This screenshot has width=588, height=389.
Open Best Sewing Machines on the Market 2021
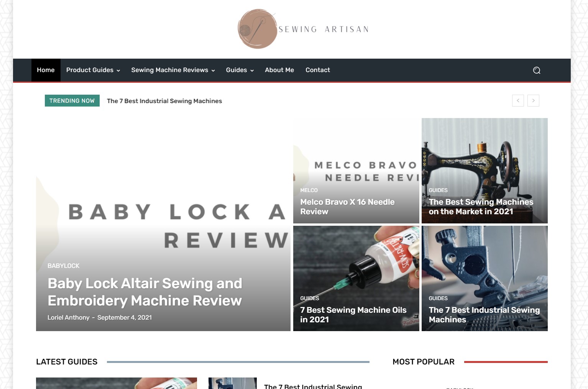tap(481, 207)
